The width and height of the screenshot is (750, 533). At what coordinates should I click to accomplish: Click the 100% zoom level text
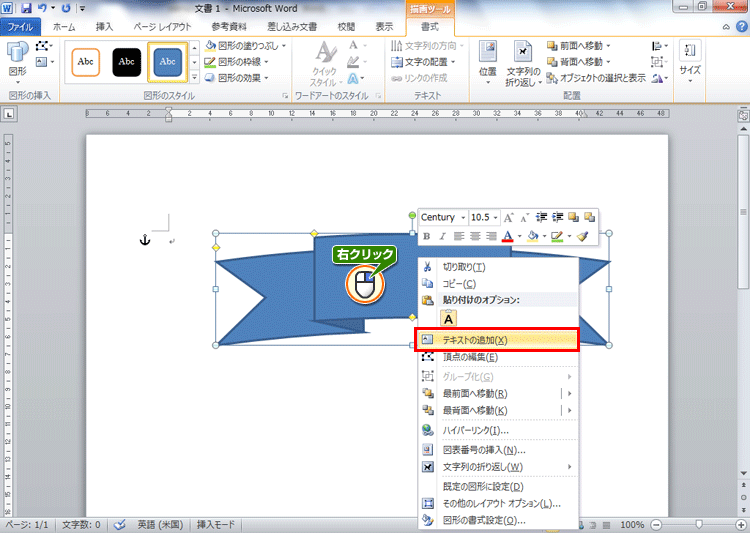(x=632, y=525)
